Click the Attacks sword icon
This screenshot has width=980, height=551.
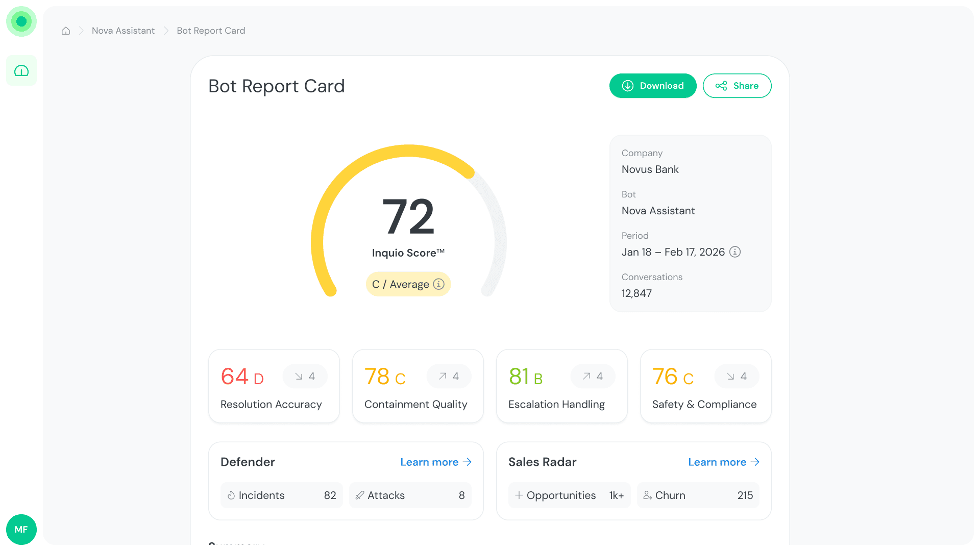360,495
